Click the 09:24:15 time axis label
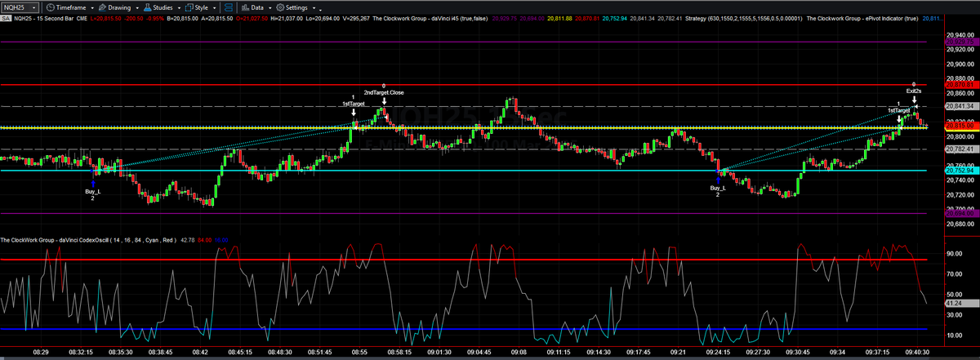 pyautogui.click(x=719, y=352)
